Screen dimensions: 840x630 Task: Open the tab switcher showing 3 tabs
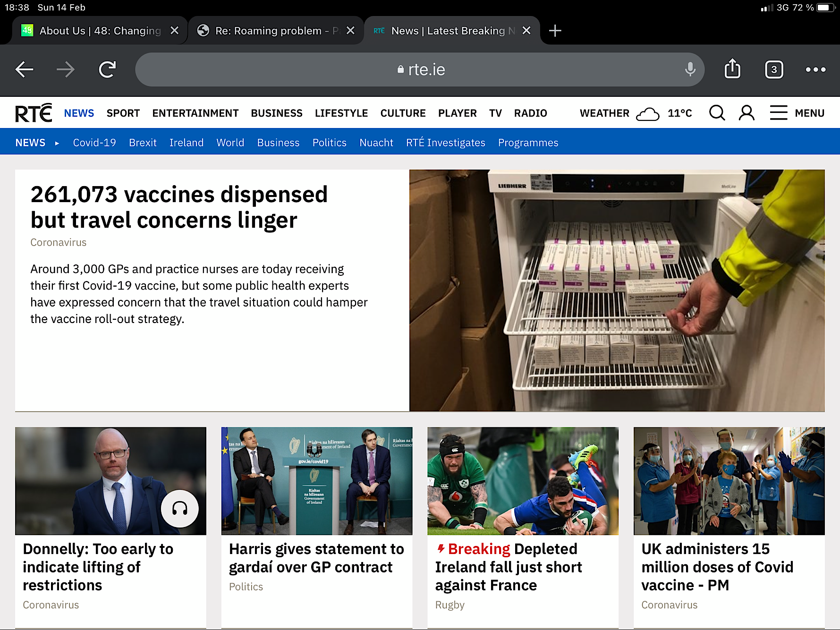pos(774,69)
